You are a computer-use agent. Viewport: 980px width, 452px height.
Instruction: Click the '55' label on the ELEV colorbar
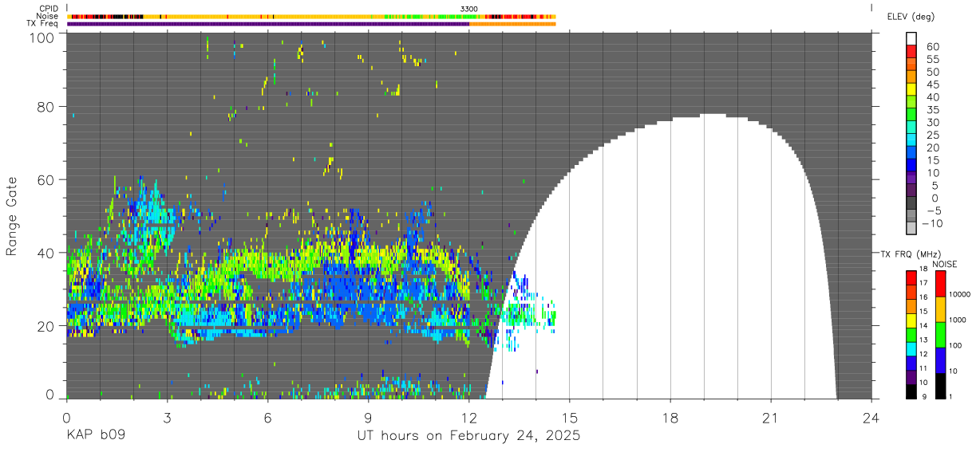(933, 59)
